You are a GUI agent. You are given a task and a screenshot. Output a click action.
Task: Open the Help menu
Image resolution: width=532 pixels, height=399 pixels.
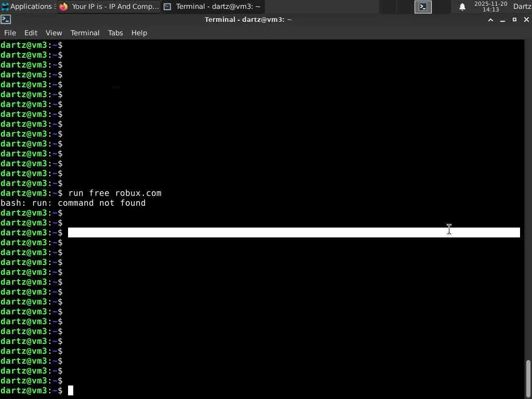tap(139, 33)
